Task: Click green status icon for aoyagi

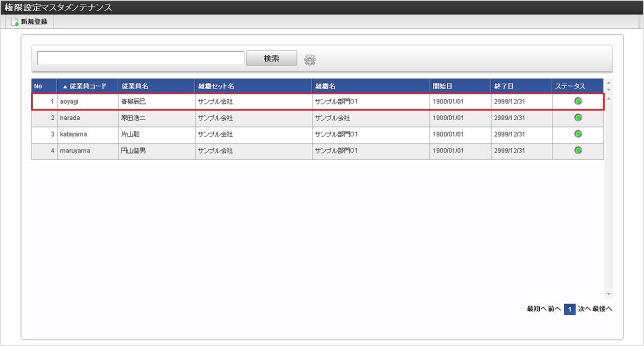Action: (578, 101)
